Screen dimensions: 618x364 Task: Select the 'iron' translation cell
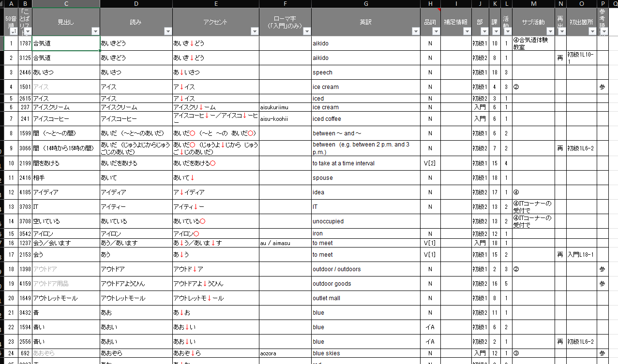click(366, 234)
